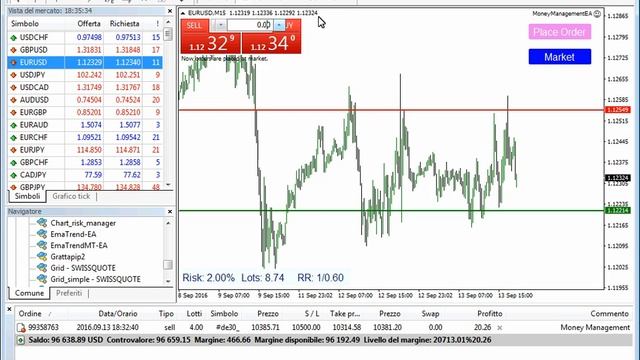Click the Grattapip2 expert icon
This screenshot has width=640, height=360.
click(42, 256)
